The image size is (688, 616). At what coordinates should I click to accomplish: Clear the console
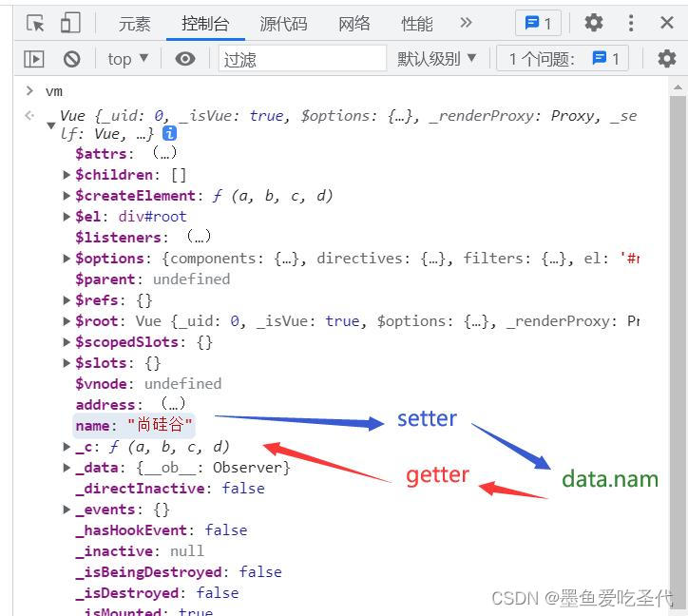(71, 59)
